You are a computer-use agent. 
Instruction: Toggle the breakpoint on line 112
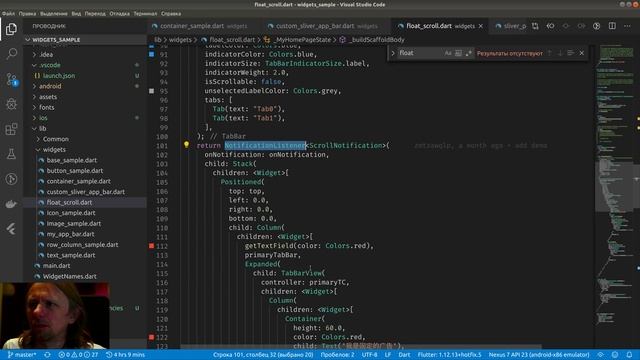pyautogui.click(x=151, y=246)
